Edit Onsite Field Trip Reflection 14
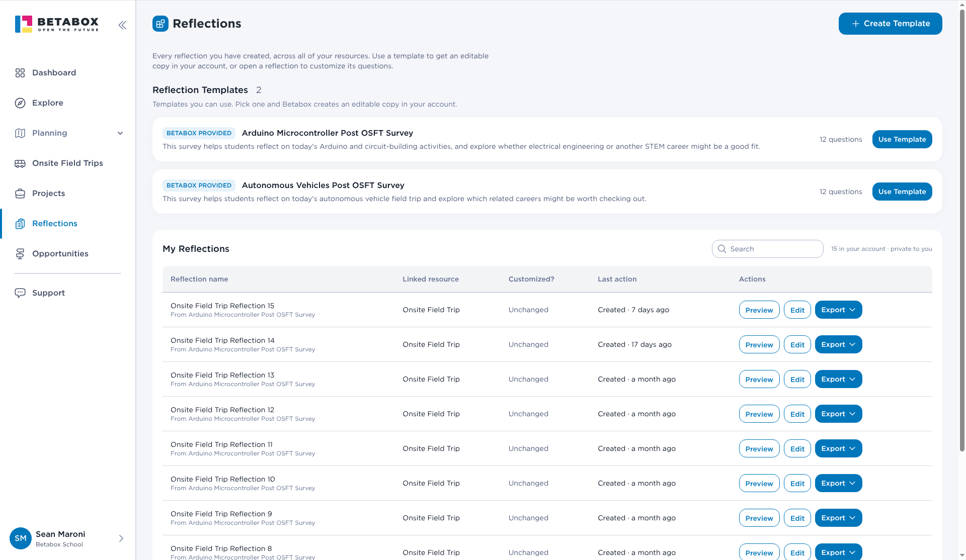This screenshot has height=560, width=966. click(797, 344)
